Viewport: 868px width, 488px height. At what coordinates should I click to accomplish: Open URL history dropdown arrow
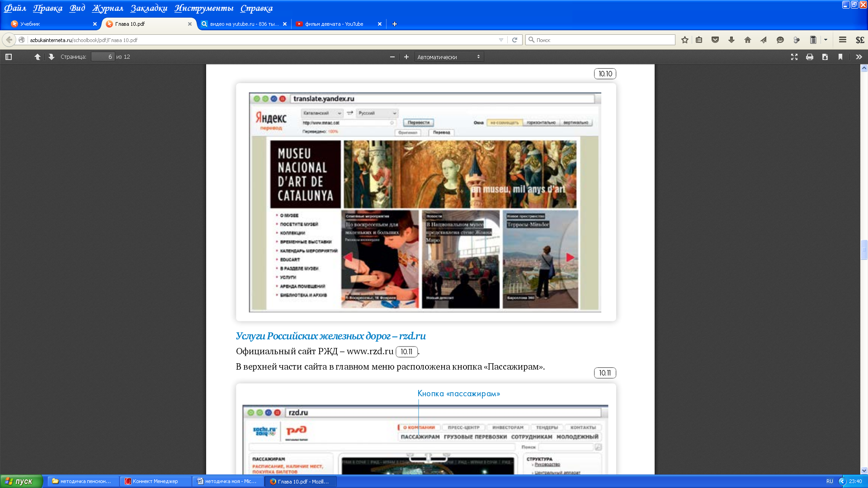point(501,40)
